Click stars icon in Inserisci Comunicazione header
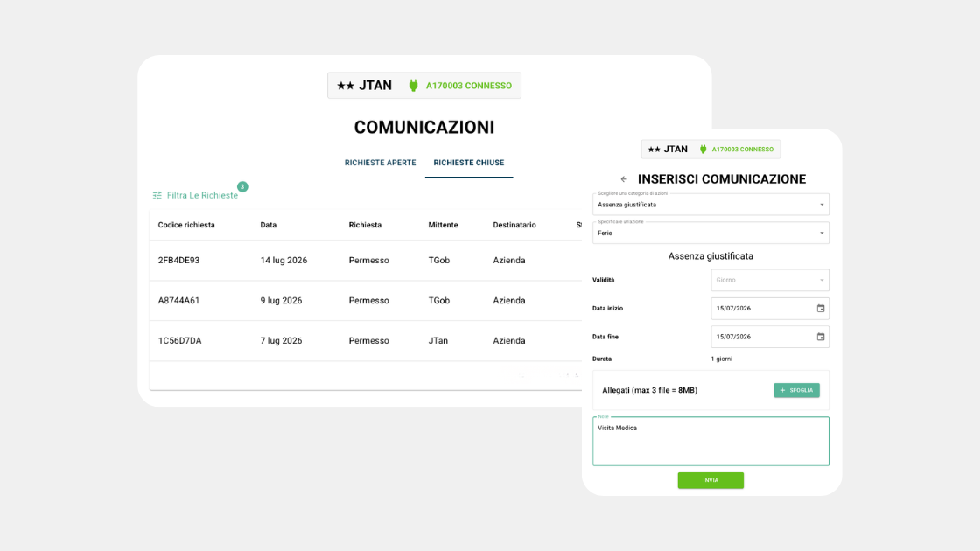 point(654,150)
